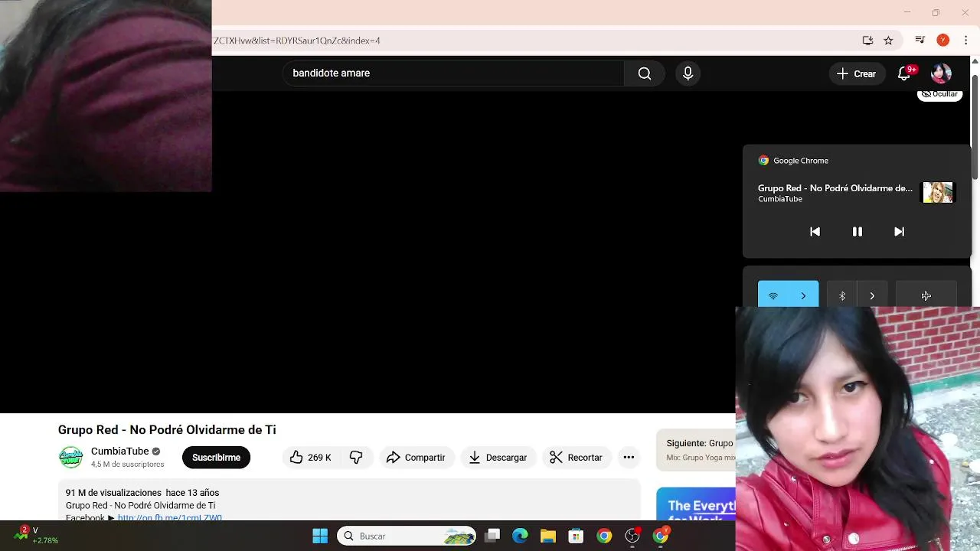Click the page vertical scrollbar thumb
980x551 pixels.
(975, 126)
